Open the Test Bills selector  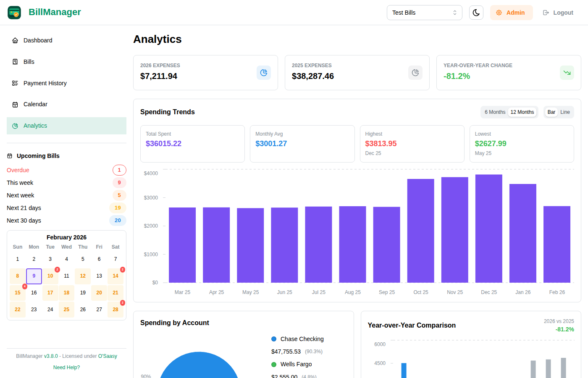(424, 13)
